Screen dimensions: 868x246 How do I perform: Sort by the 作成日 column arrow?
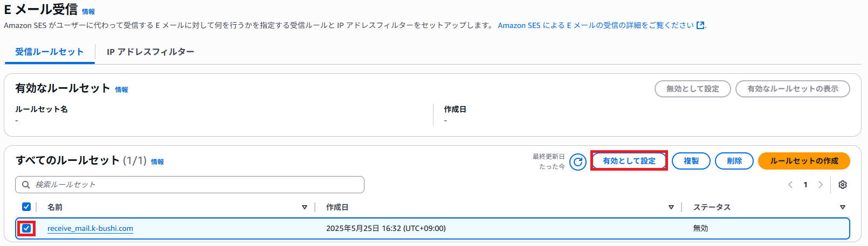[x=671, y=207]
